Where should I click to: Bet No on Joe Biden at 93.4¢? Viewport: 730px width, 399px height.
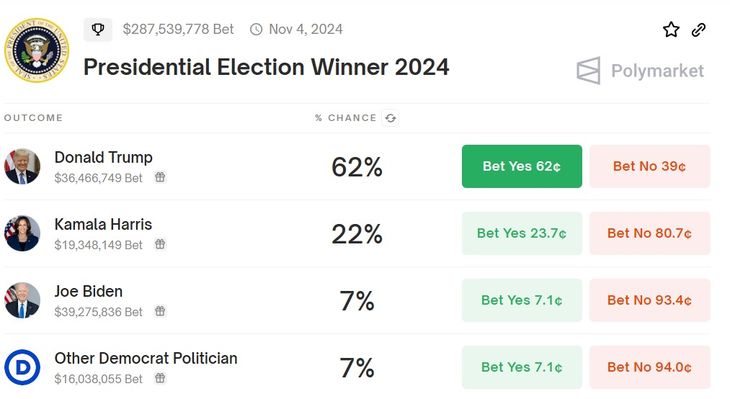tap(650, 300)
